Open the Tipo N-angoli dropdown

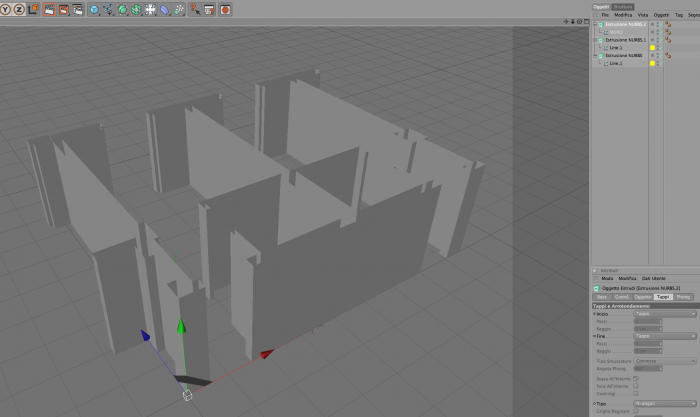665,404
